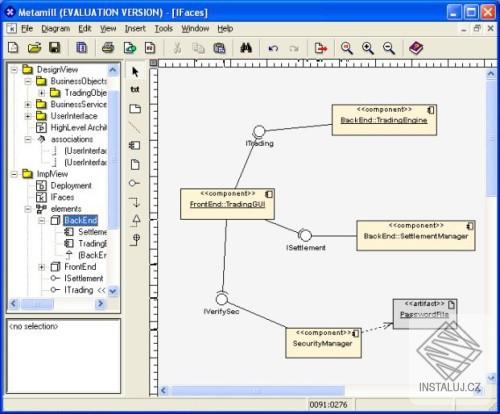Viewport: 500px width, 414px height.
Task: Select the elements tree node
Action: click(66, 209)
